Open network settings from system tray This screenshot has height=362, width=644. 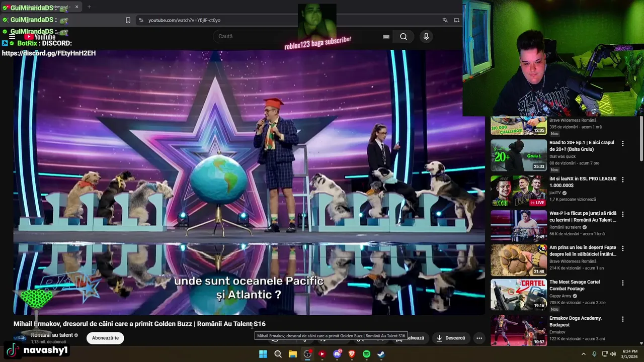605,354
